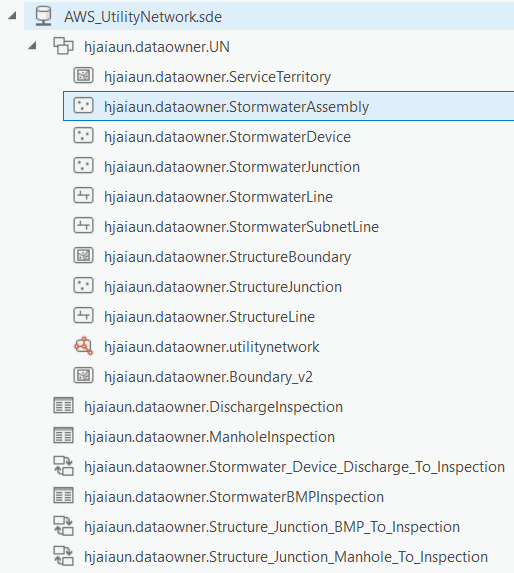This screenshot has height=573, width=514.
Task: Select the StructureJunction feature class
Action: click(x=223, y=286)
